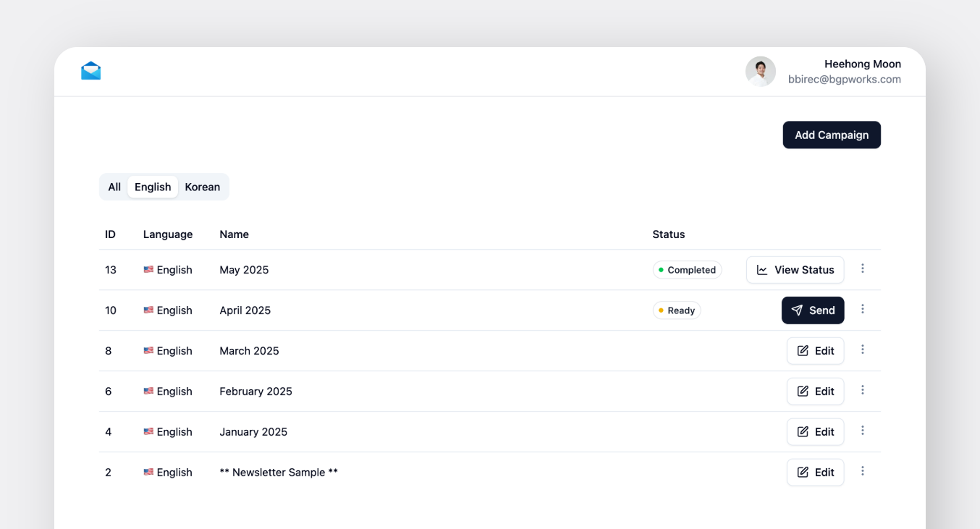Screen dimensions: 980x529
Task: Click the US flag in Newsletter Sample row
Action: pos(148,472)
